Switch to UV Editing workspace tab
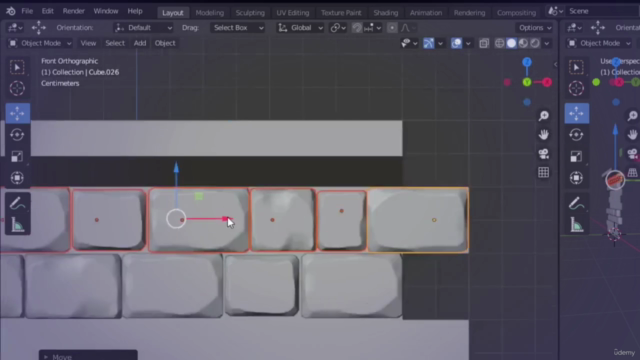 pos(293,13)
